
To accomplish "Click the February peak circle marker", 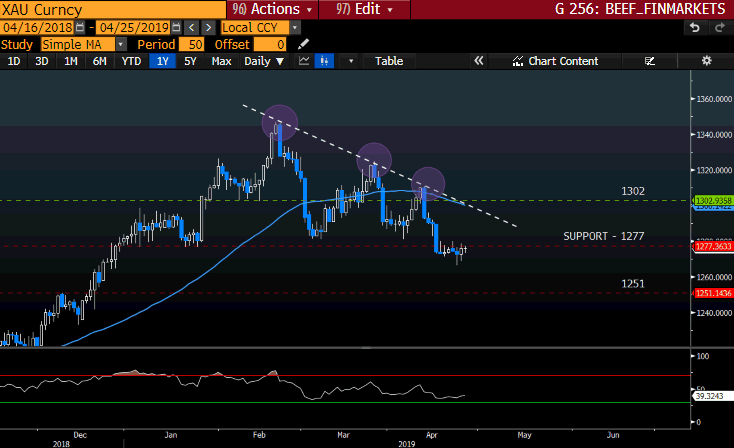I will [x=279, y=123].
